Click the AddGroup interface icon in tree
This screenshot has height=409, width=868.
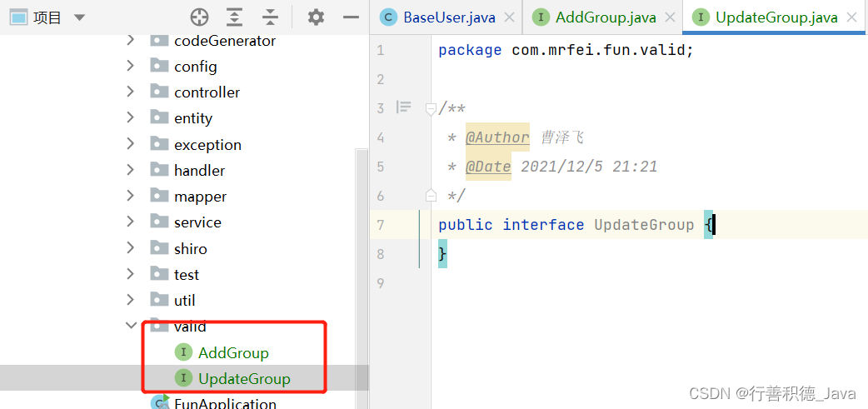(x=183, y=352)
